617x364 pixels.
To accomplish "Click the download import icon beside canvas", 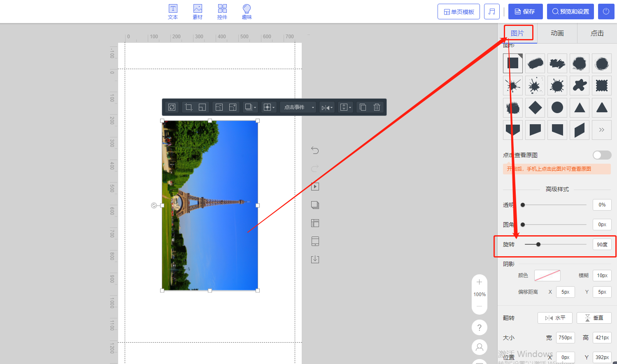I will 315,259.
